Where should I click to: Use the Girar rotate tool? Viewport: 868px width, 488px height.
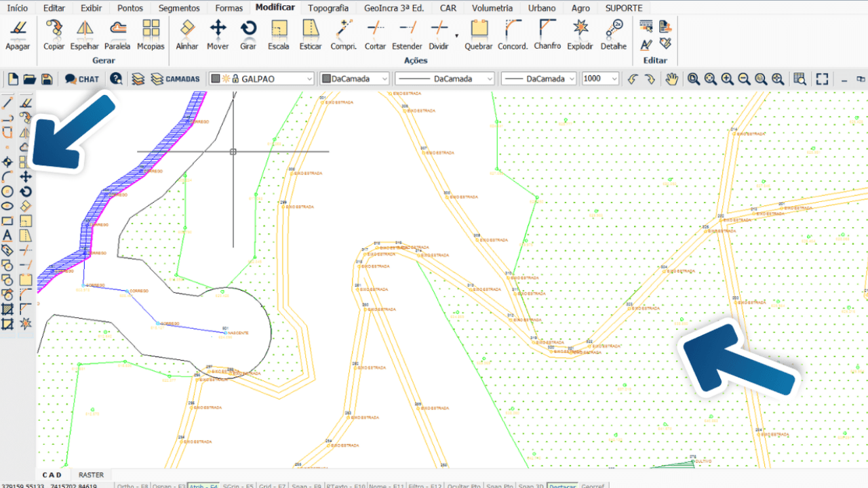[248, 35]
